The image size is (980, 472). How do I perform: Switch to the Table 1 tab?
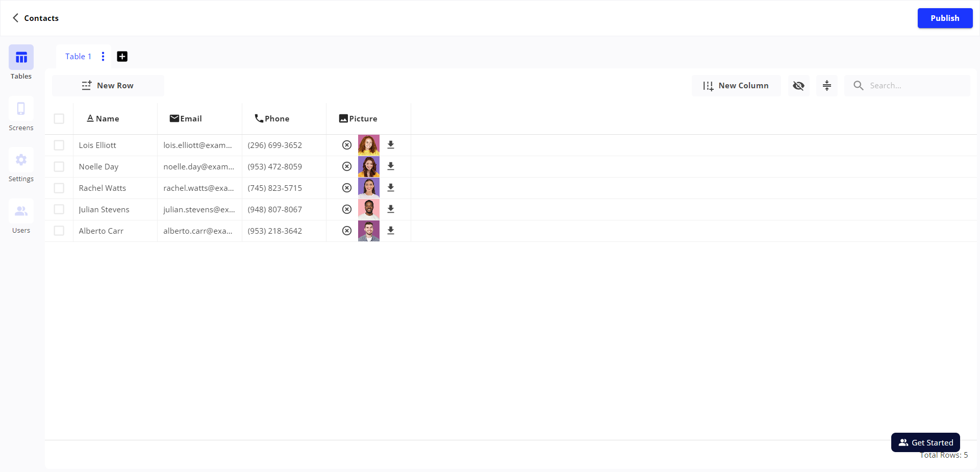pos(78,57)
